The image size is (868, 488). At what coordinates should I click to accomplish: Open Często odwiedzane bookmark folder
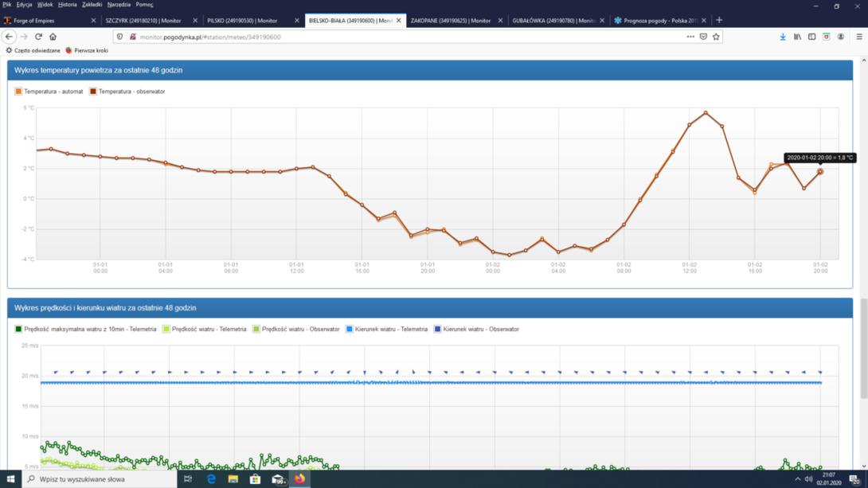coord(33,50)
